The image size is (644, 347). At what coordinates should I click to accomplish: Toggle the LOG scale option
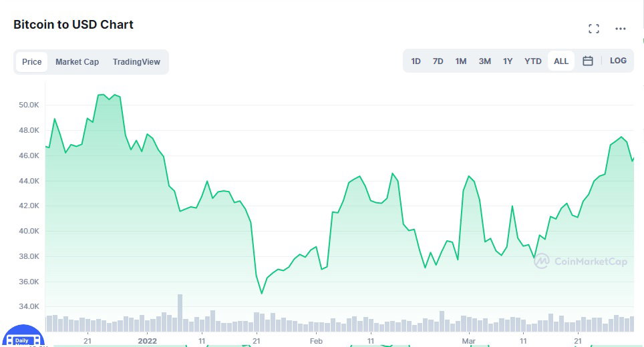pyautogui.click(x=618, y=61)
